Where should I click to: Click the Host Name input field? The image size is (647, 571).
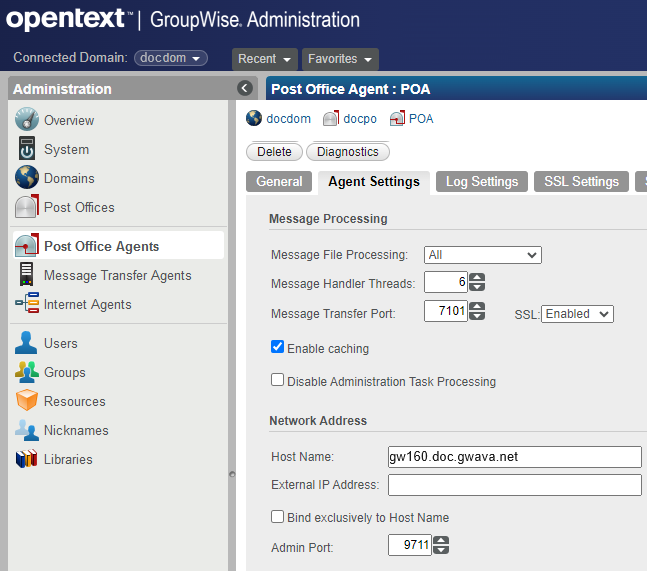pos(514,457)
